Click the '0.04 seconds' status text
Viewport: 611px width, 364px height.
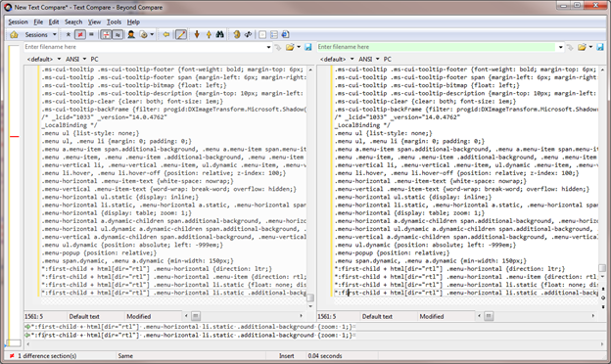click(x=325, y=356)
